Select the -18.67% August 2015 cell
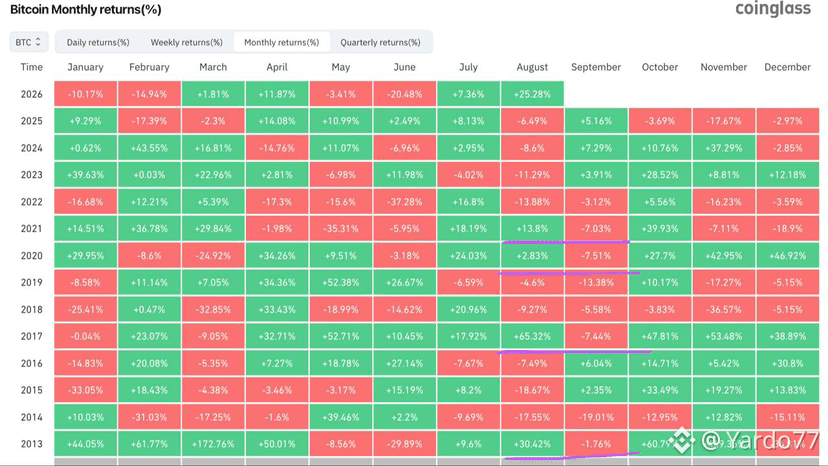 [532, 390]
